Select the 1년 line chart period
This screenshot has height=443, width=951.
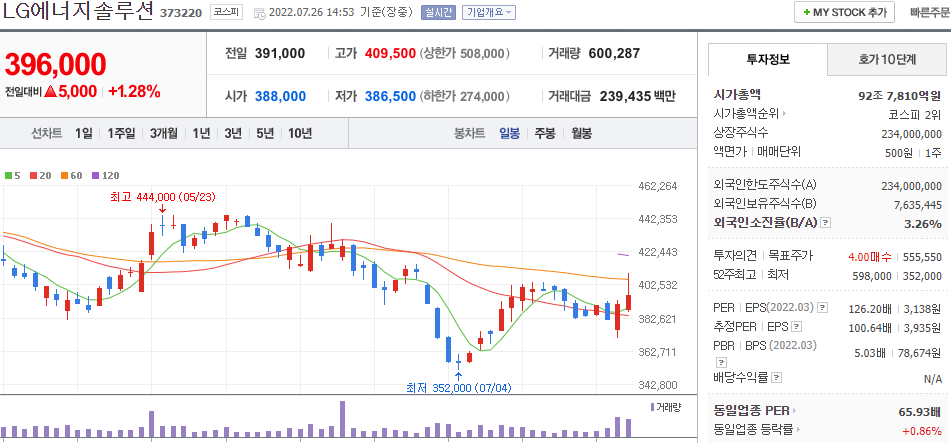tap(201, 134)
